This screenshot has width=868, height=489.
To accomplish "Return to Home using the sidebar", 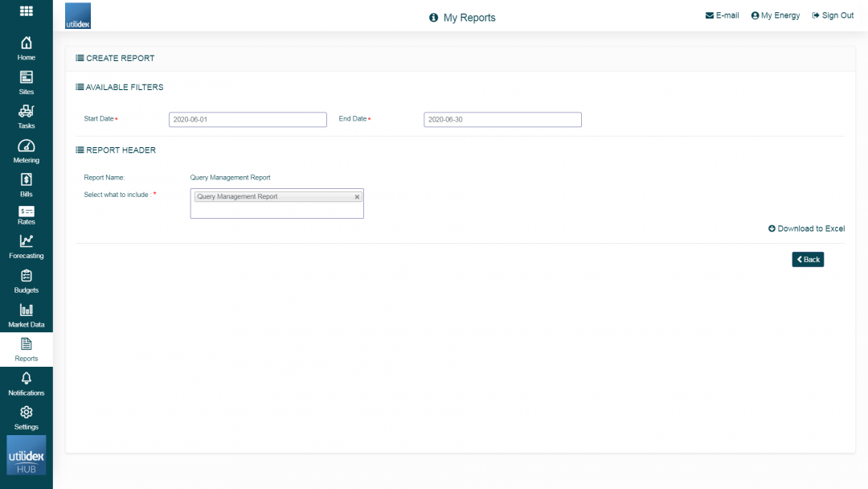I will click(x=26, y=50).
